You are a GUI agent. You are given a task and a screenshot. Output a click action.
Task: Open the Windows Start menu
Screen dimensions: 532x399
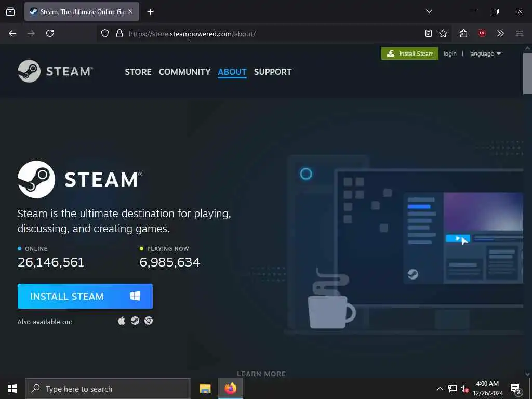click(x=12, y=389)
